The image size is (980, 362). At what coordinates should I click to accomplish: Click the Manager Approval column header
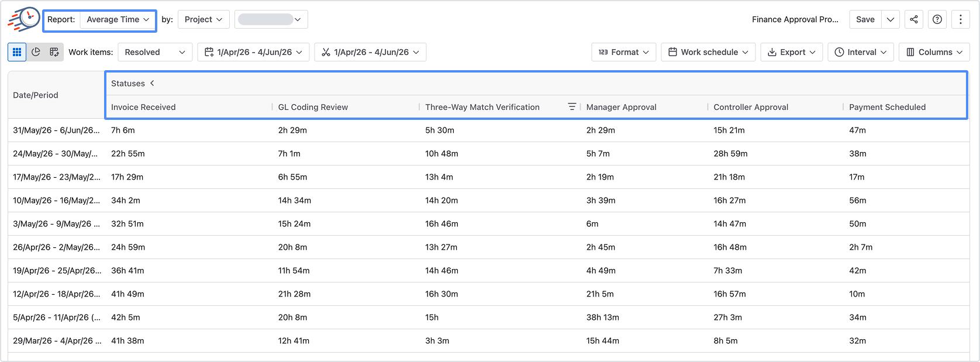click(622, 107)
